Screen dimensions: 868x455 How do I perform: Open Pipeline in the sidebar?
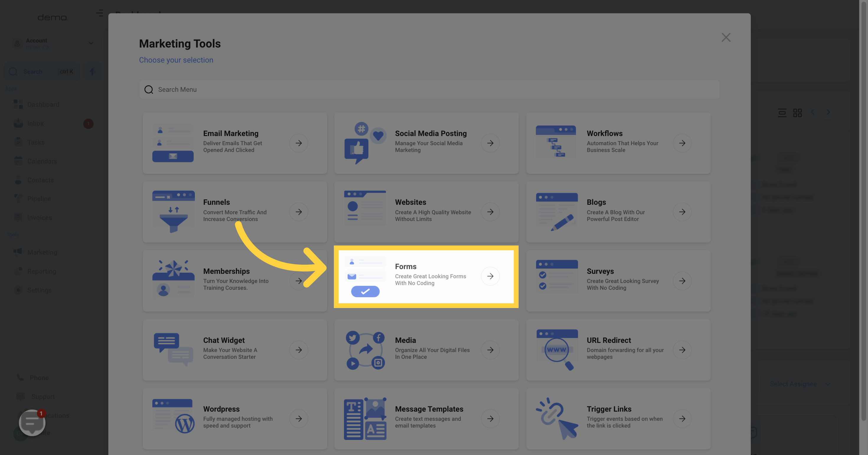coord(39,199)
